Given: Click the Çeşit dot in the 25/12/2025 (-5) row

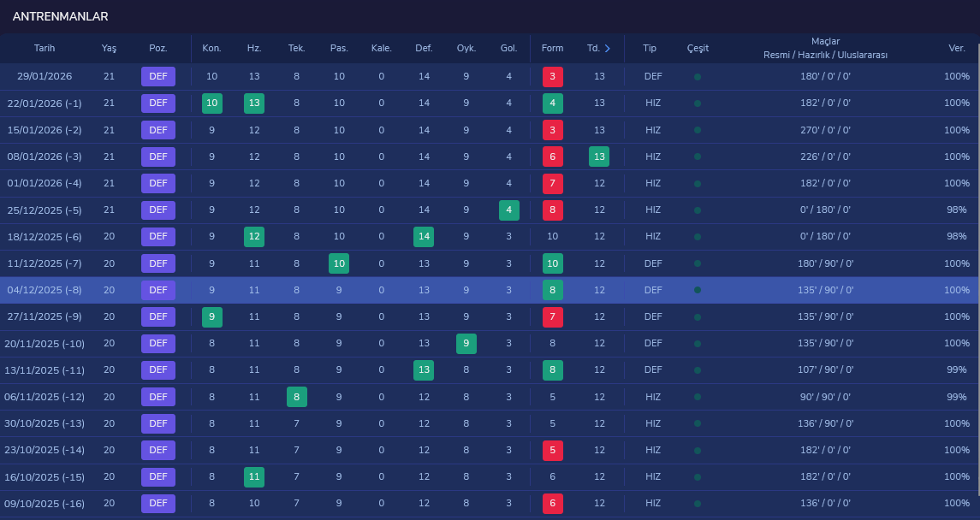Looking at the screenshot, I should click(x=698, y=210).
